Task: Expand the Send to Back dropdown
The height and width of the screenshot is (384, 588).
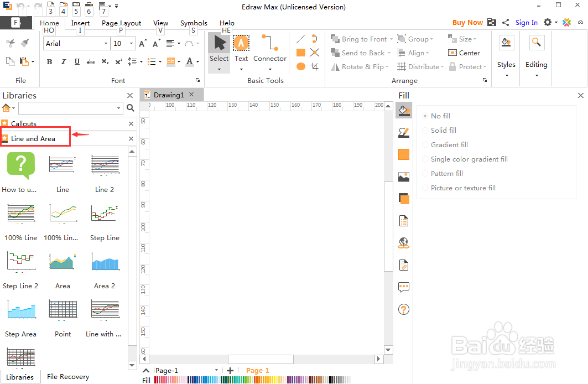Action: (x=389, y=53)
